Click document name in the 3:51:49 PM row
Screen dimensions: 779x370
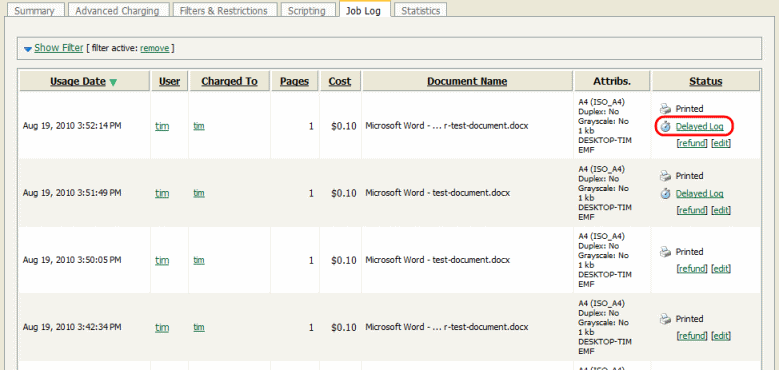pos(438,193)
